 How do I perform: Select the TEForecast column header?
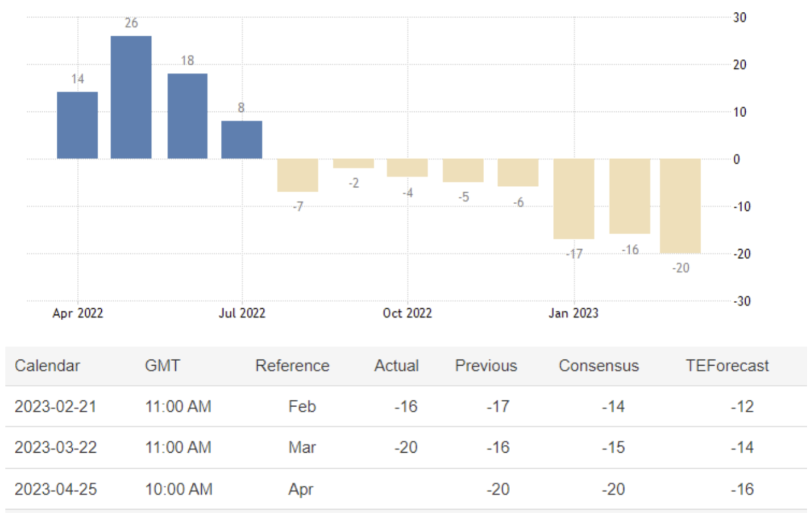point(727,366)
